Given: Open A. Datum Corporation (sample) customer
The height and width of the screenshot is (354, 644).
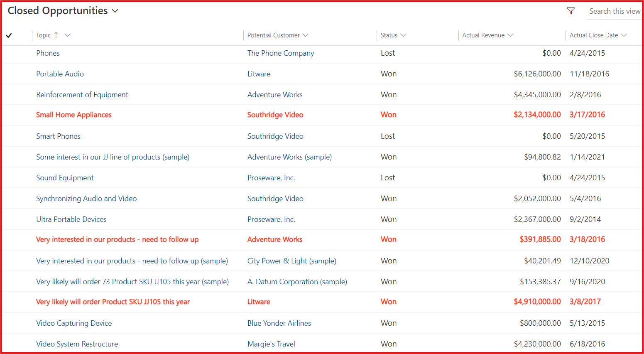Looking at the screenshot, I should click(x=297, y=282).
